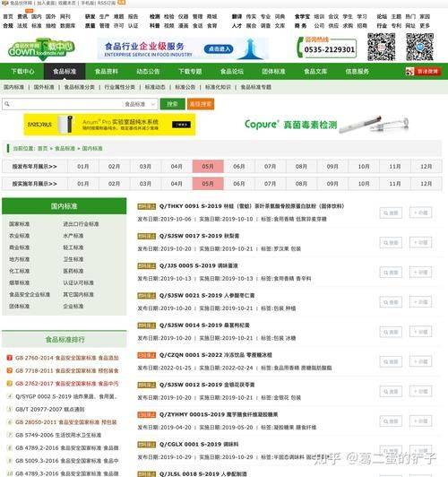Select 05月 in the 按实施年月展示 row
Viewport: 448px width, 477px height.
point(208,184)
